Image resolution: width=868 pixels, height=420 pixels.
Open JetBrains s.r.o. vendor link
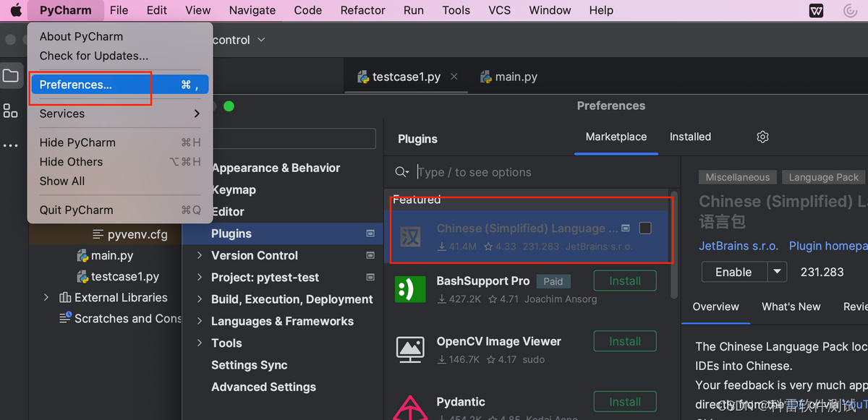click(739, 246)
